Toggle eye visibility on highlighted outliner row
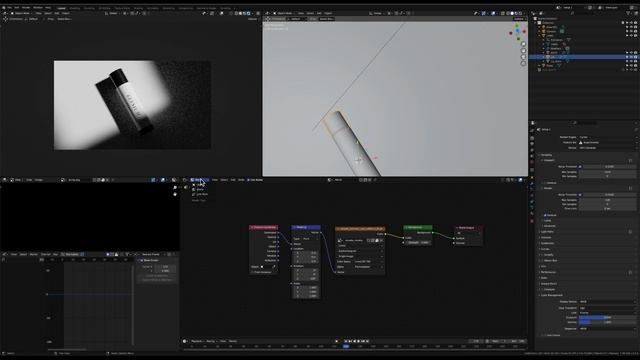Screen dimensions: 640x360 [x=631, y=57]
